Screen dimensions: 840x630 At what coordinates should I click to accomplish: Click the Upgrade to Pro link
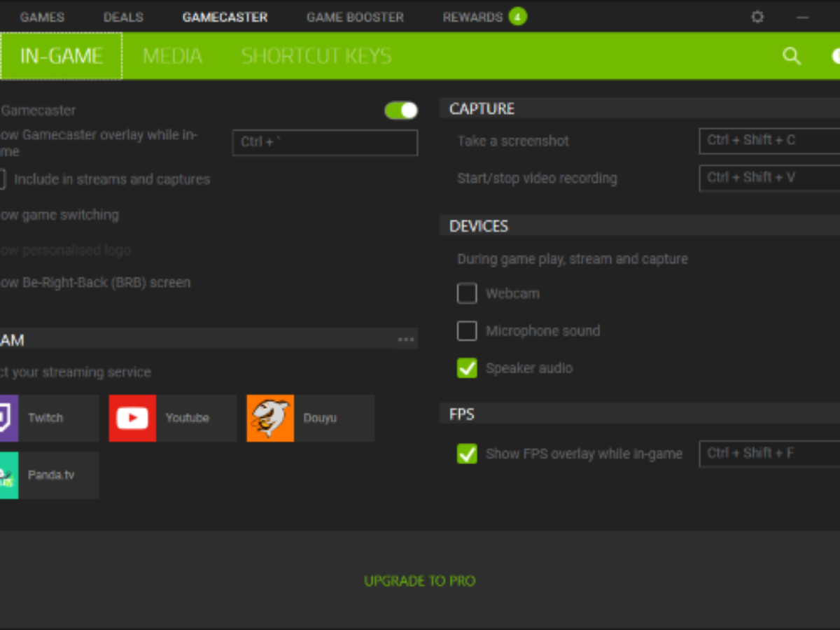click(420, 581)
